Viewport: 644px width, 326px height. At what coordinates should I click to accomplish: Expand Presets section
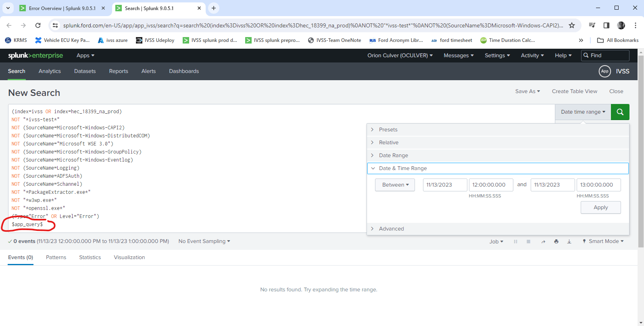pyautogui.click(x=498, y=130)
